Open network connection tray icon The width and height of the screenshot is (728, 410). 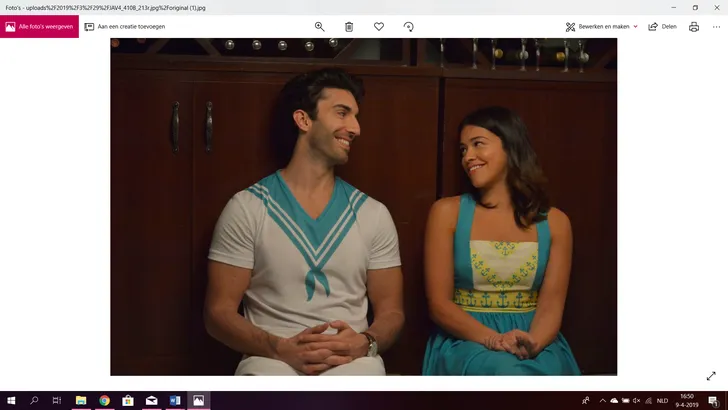coord(648,400)
